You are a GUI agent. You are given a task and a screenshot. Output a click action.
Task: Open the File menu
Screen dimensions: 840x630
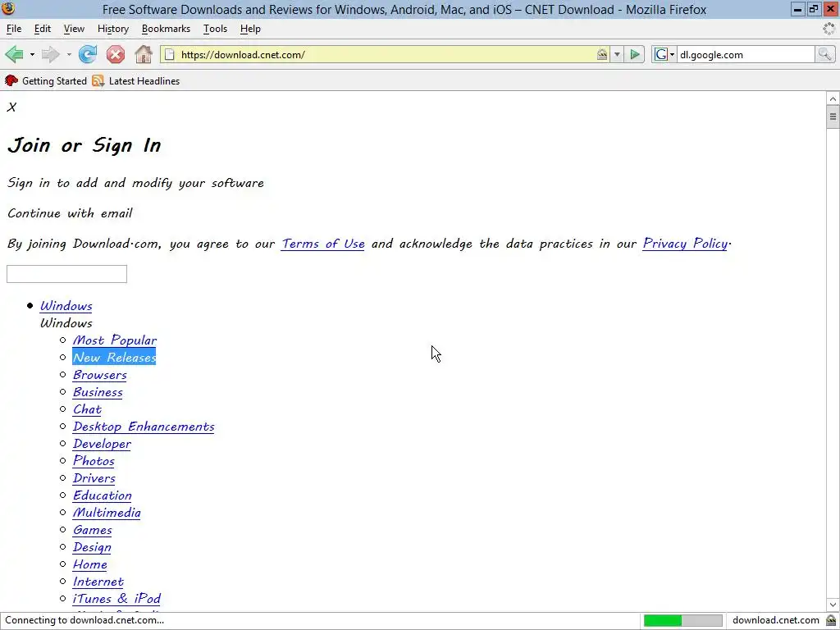14,29
